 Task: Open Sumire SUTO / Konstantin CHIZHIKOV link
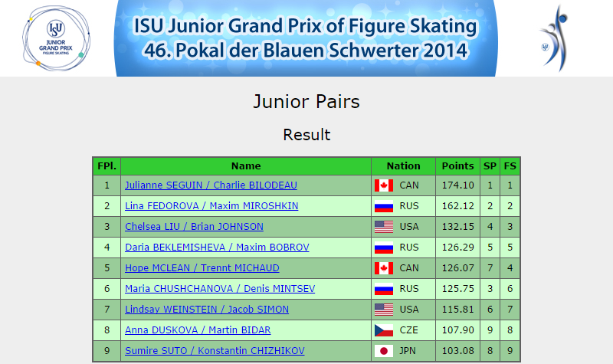215,351
